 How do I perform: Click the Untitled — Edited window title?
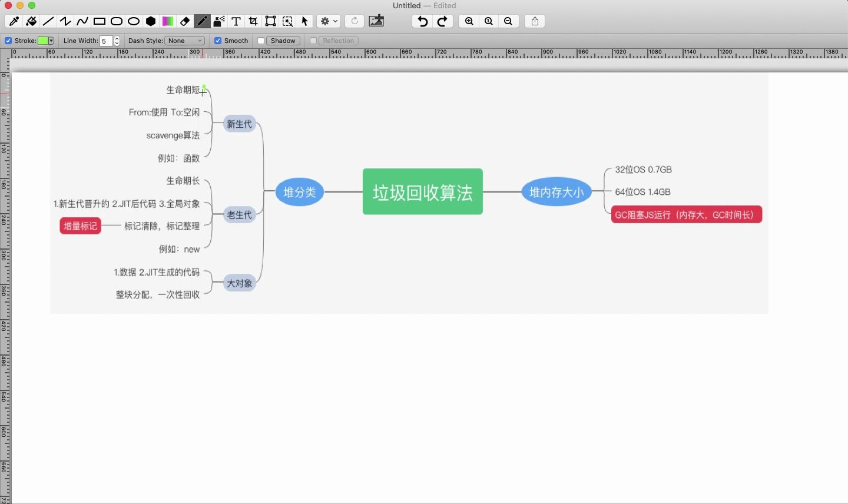click(424, 6)
